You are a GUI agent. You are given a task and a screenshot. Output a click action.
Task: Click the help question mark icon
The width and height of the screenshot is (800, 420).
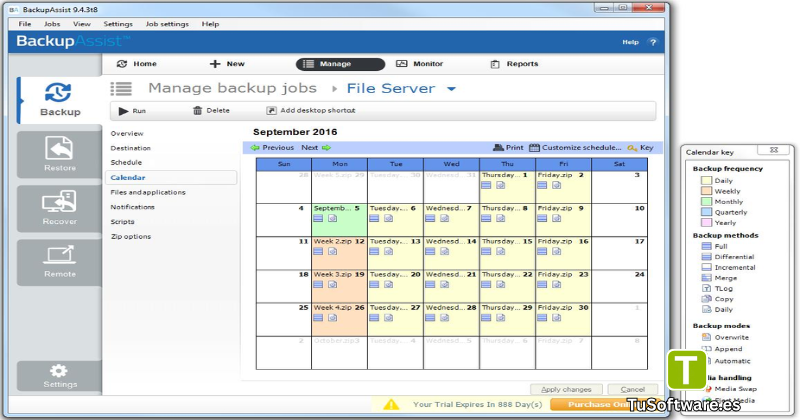(653, 42)
